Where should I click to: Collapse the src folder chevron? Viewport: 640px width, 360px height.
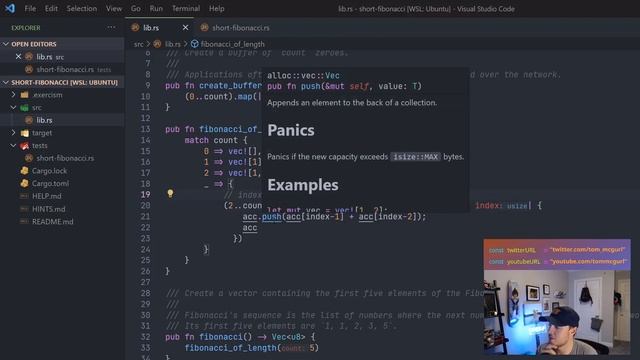pos(13,107)
